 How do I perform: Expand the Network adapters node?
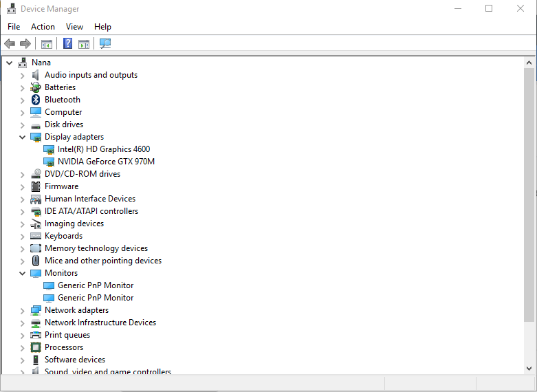(x=22, y=310)
